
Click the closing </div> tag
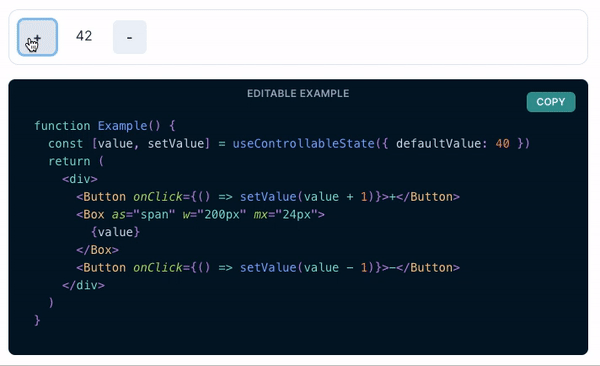pos(83,285)
